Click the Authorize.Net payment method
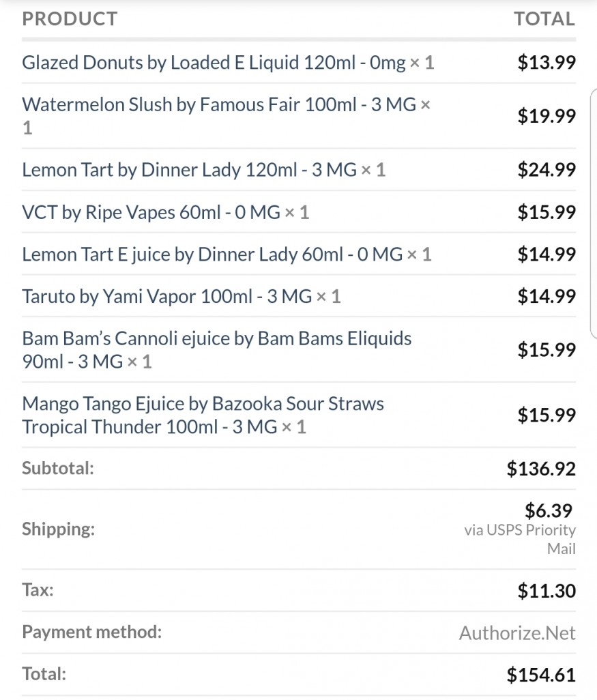 [x=517, y=633]
